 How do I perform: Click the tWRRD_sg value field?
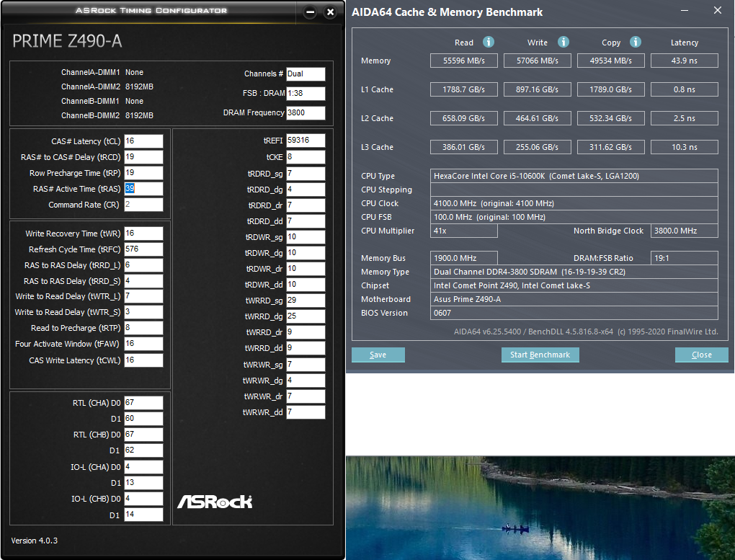306,301
